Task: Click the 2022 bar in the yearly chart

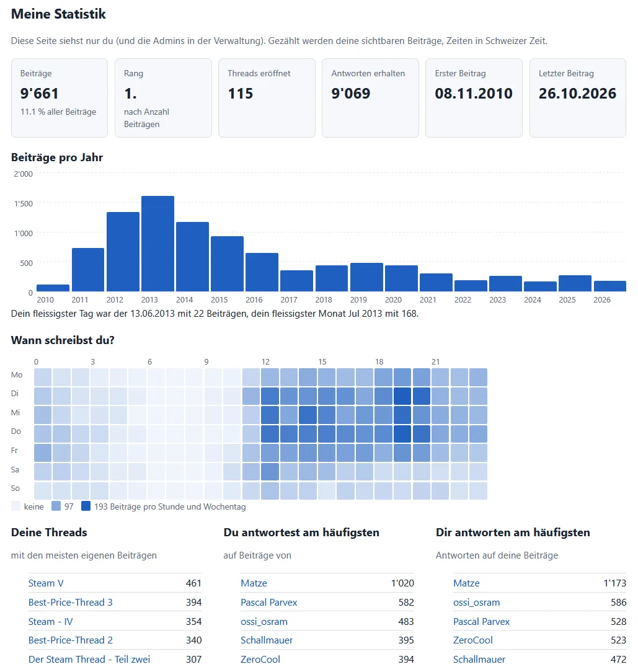Action: 471,286
